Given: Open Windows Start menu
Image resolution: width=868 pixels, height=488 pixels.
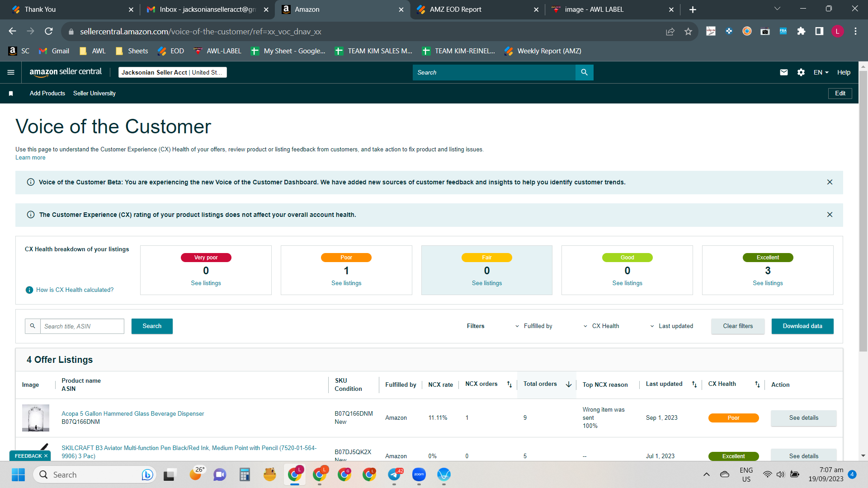Looking at the screenshot, I should point(18,474).
